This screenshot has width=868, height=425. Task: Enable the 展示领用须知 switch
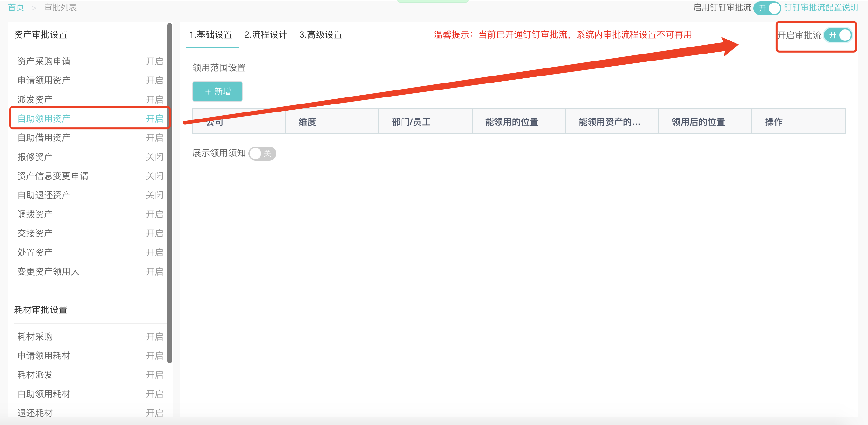(x=262, y=154)
